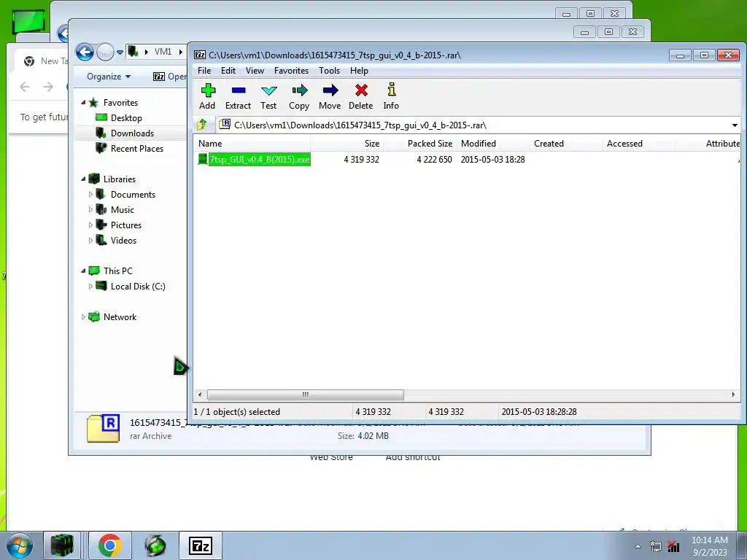Sort by Created column header

tap(565, 144)
